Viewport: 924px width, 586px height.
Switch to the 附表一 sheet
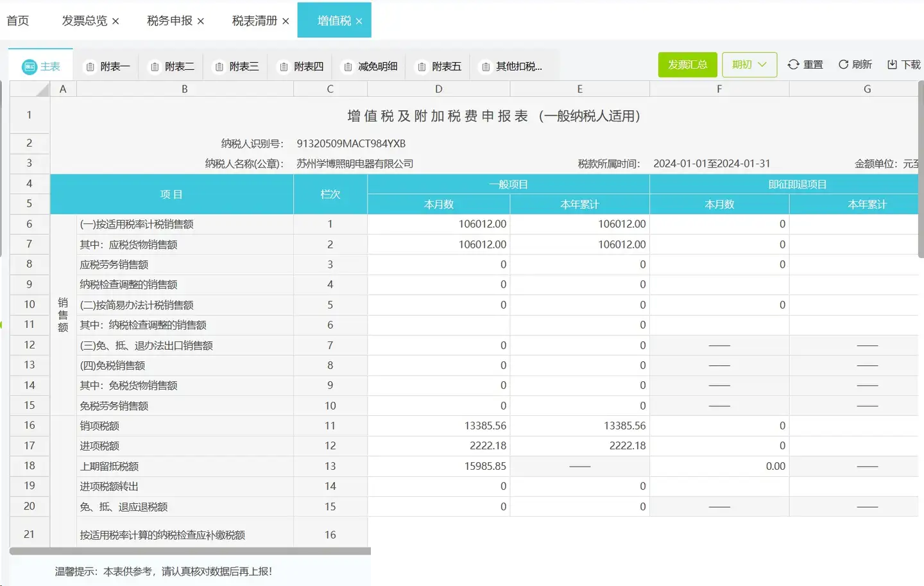108,66
